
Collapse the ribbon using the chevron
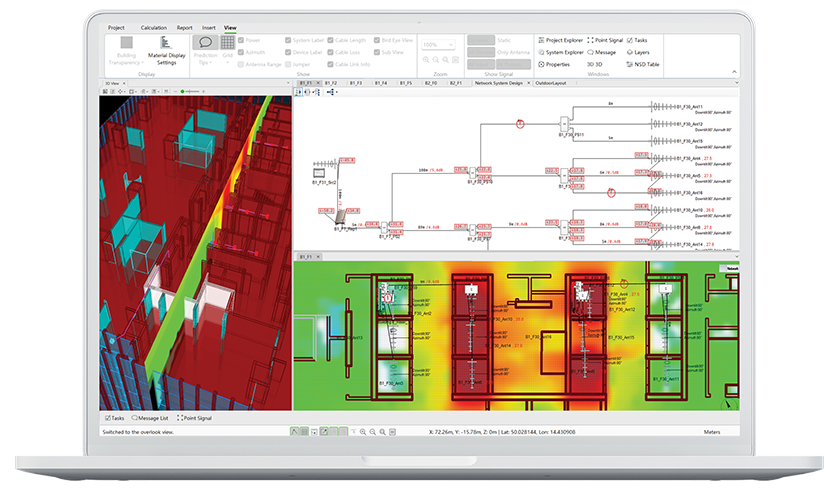735,73
